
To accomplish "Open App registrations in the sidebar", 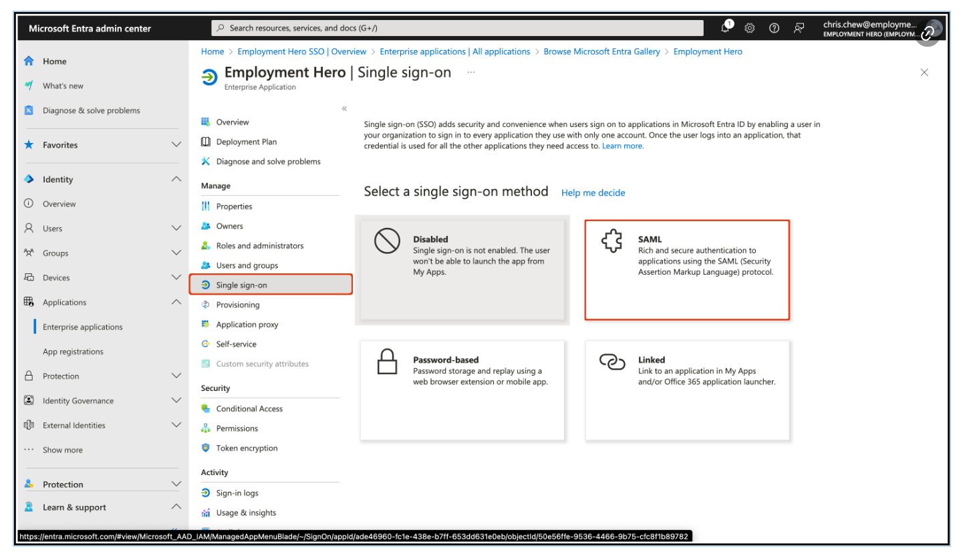I will point(73,352).
